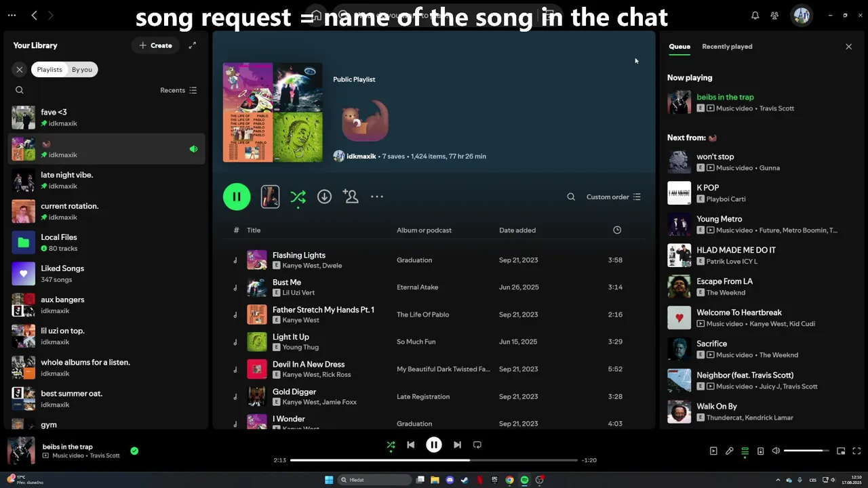The height and width of the screenshot is (488, 868).
Task: Show lyrics with the microphone icon
Action: tap(729, 451)
